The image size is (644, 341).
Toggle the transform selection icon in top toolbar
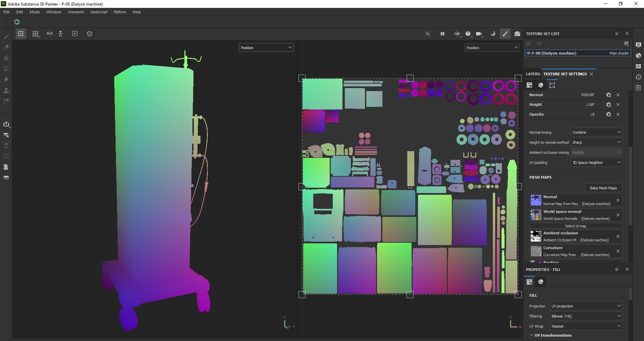tap(21, 34)
